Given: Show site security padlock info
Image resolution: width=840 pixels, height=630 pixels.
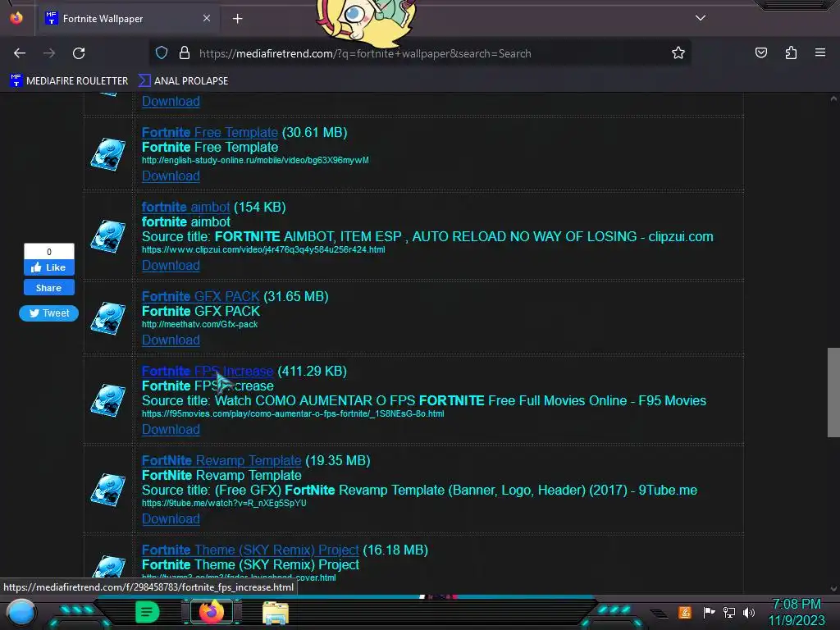Looking at the screenshot, I should tap(185, 52).
